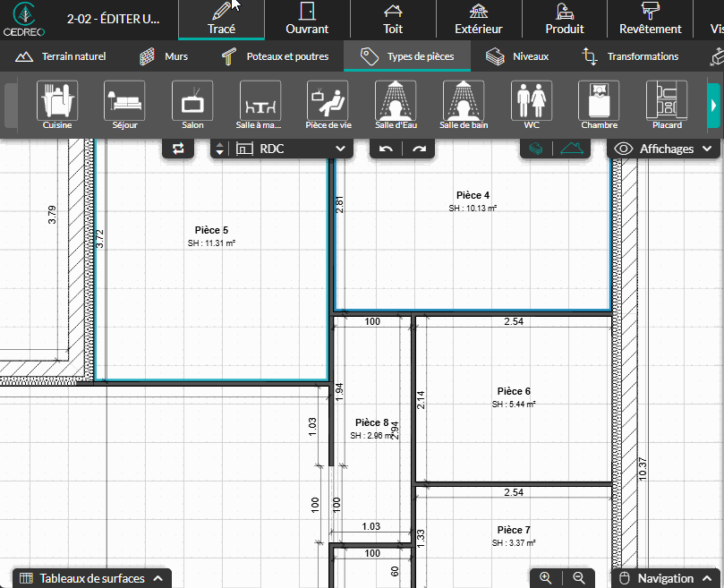Screen dimensions: 724x588
Task: Open the Navigation panel button
Action: click(666, 578)
